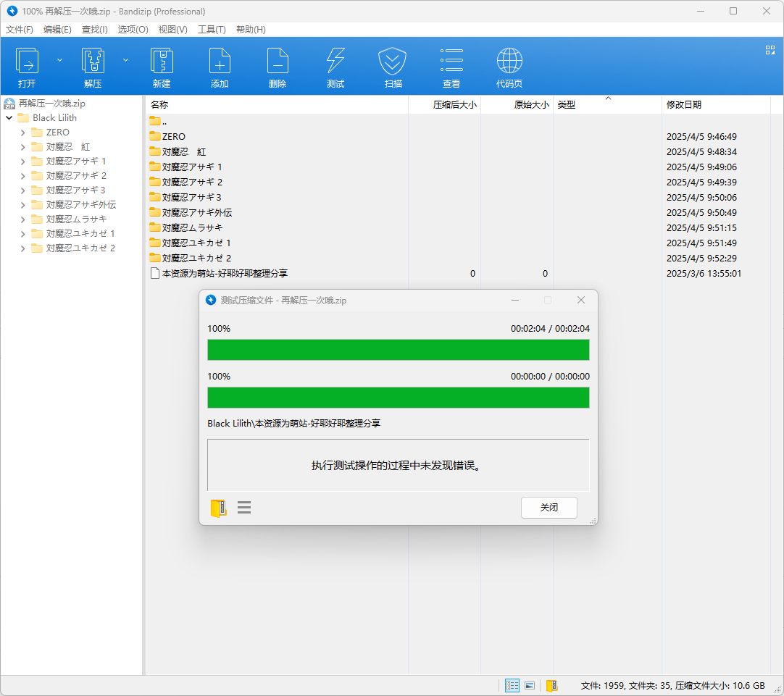Preview a file using the 查看 icon

coord(451,65)
